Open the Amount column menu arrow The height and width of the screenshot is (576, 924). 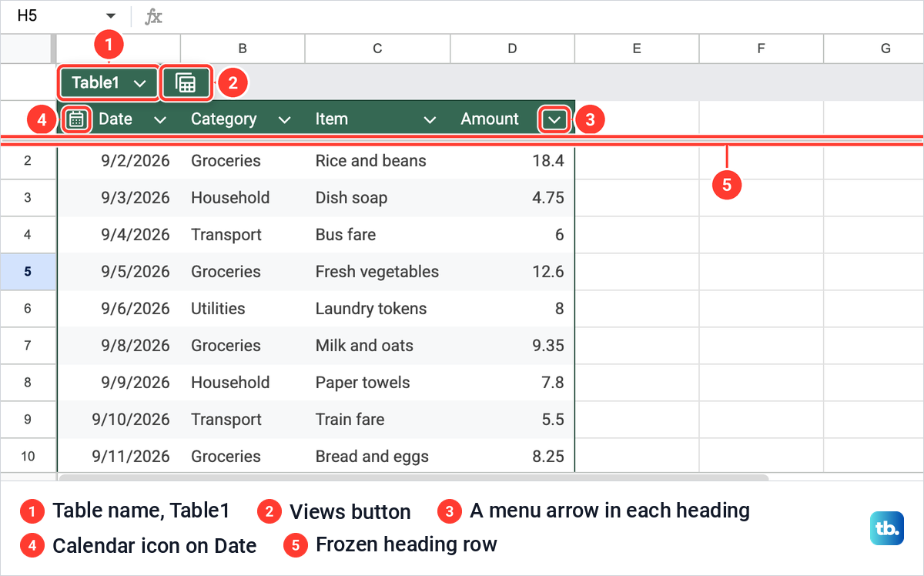pyautogui.click(x=554, y=119)
